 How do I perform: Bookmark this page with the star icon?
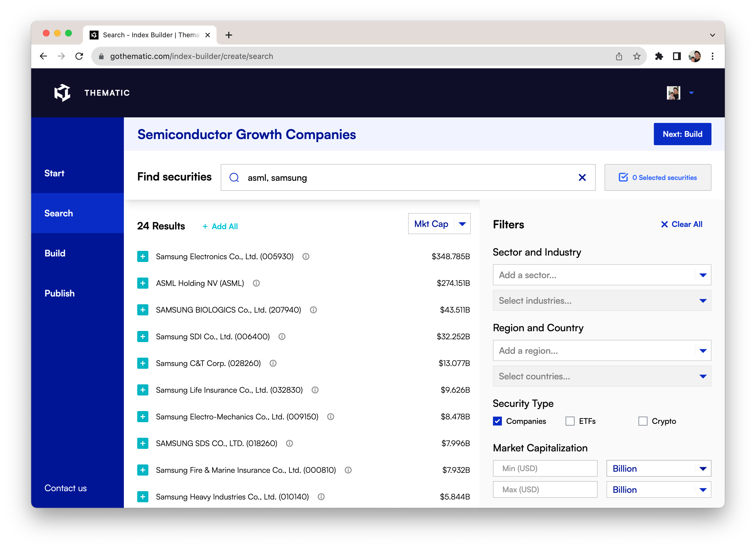(x=637, y=56)
